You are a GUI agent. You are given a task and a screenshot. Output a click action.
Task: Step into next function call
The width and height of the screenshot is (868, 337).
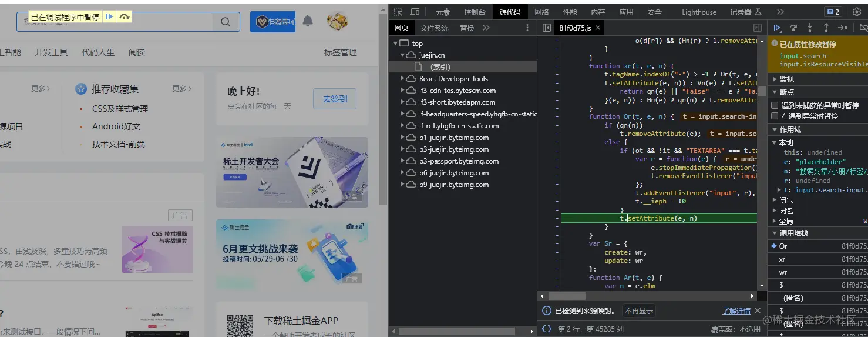[x=810, y=28]
